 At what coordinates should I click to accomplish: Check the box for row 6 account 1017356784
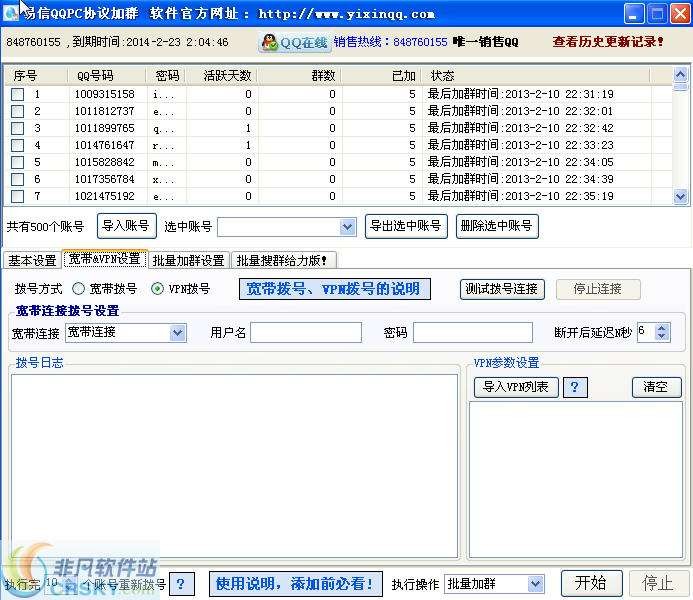click(17, 179)
